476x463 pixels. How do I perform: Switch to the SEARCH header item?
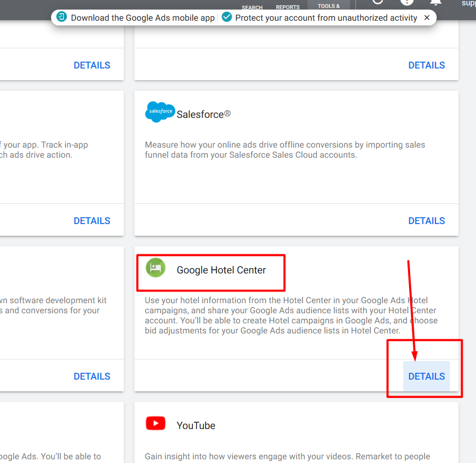(252, 7)
